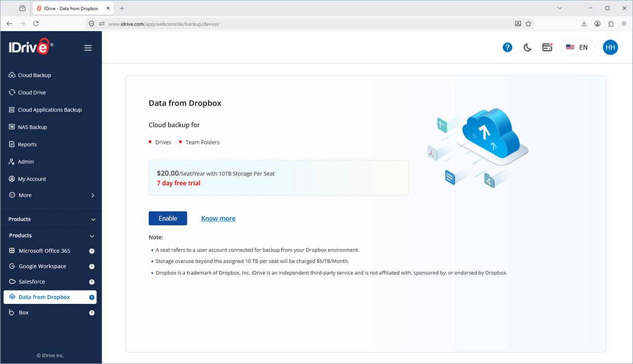The width and height of the screenshot is (633, 364).
Task: Toggle dark mode moon icon
Action: 527,48
